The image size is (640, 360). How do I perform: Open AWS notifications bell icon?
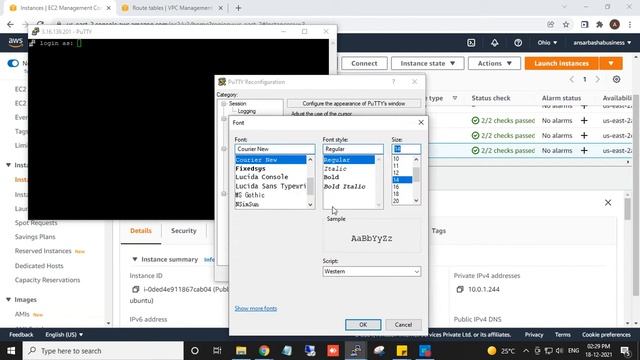pyautogui.click(x=495, y=42)
